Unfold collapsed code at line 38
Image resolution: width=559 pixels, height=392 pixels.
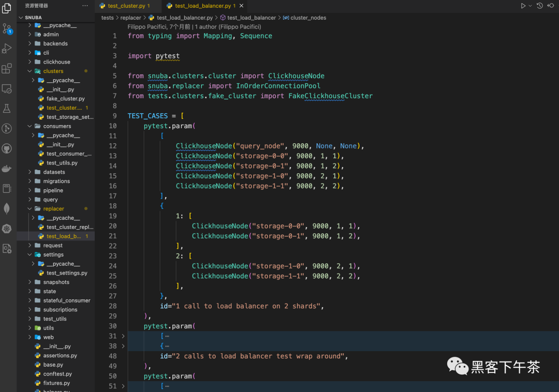point(123,346)
